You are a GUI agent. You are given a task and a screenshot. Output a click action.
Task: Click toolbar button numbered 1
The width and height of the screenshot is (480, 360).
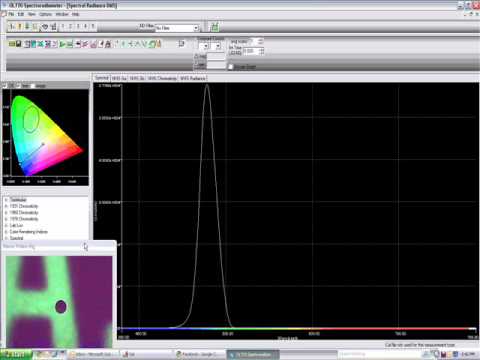coord(62,26)
